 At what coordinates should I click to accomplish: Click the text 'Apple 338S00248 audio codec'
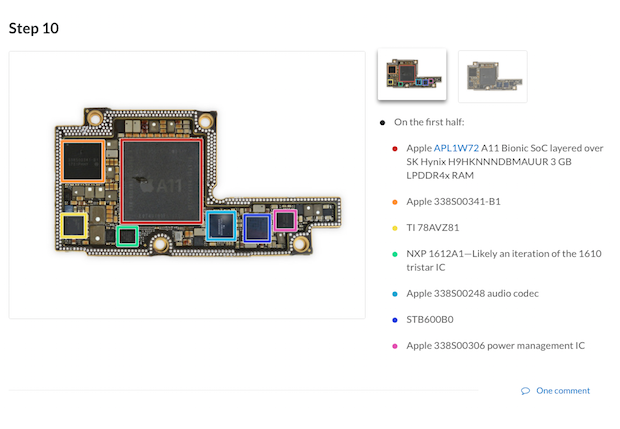point(473,294)
